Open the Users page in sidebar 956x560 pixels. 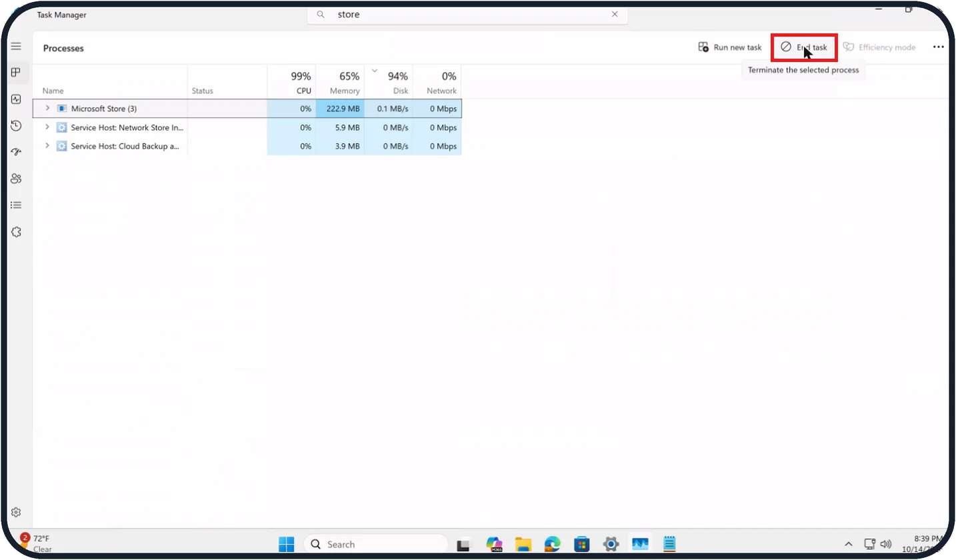(x=16, y=179)
